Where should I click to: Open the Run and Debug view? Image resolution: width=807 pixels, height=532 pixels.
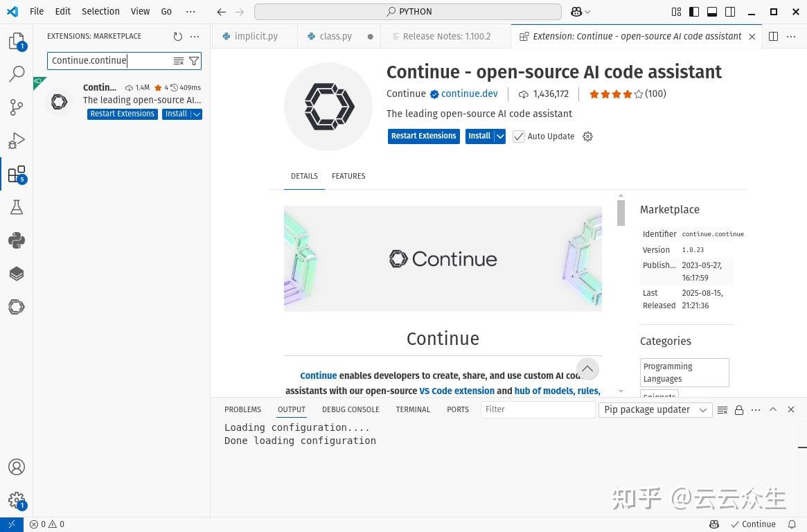17,141
